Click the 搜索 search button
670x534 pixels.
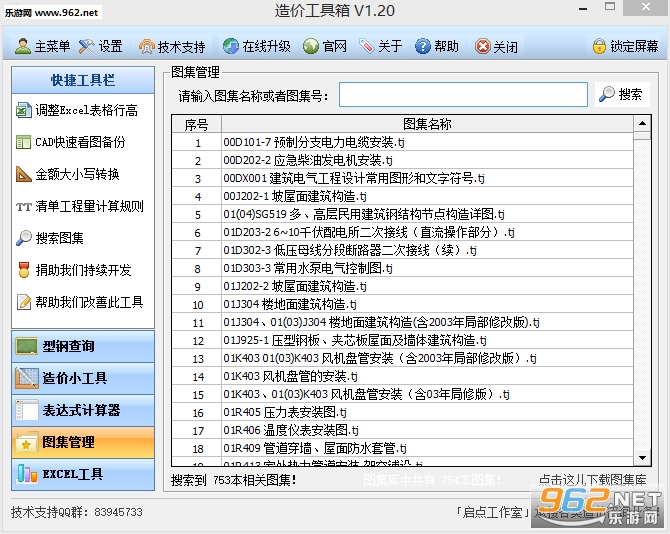click(x=622, y=94)
